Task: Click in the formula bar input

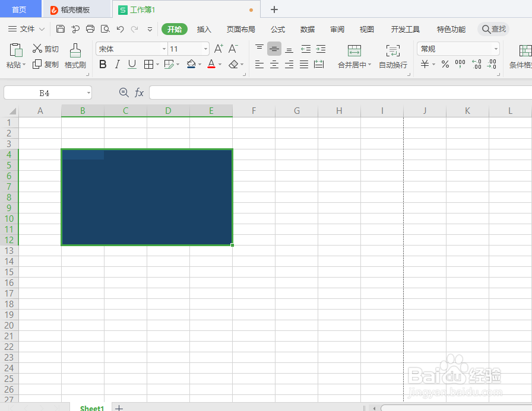Action: (340, 93)
